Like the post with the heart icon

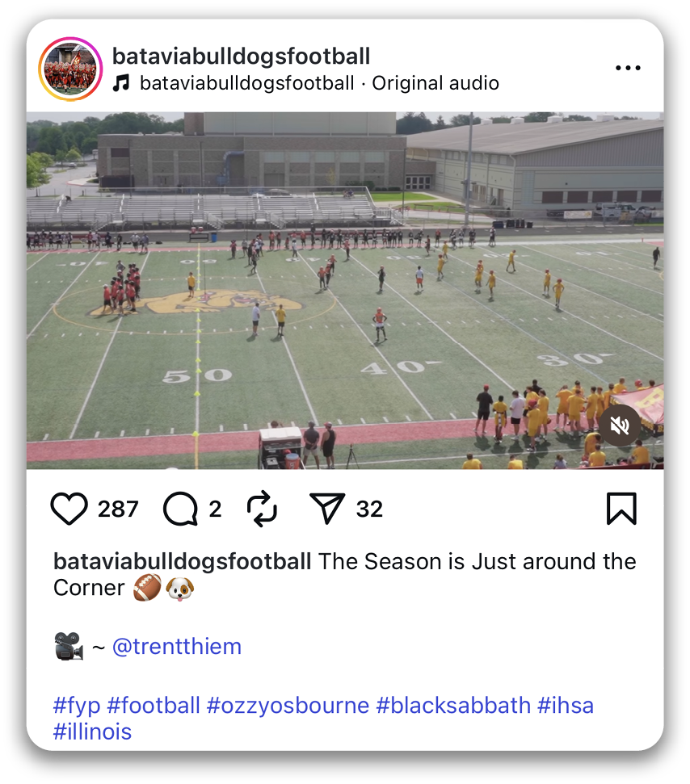click(x=69, y=509)
